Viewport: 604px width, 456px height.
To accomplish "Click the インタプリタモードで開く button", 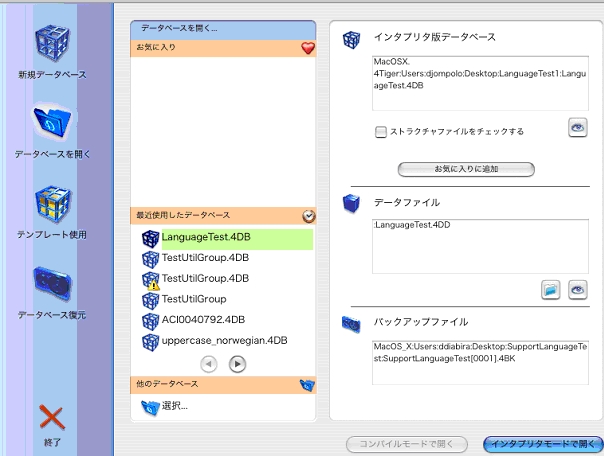I will [x=543, y=442].
